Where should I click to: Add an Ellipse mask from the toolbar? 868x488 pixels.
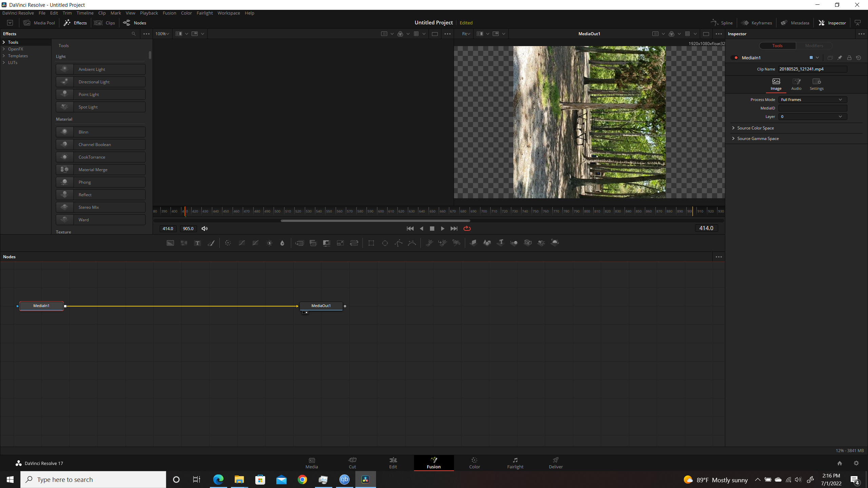(x=385, y=243)
